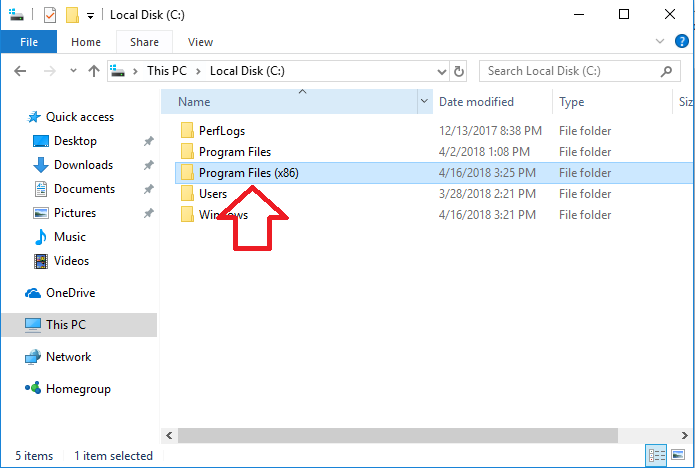695x468 pixels.
Task: Click the scroll left arrow
Action: (x=169, y=435)
